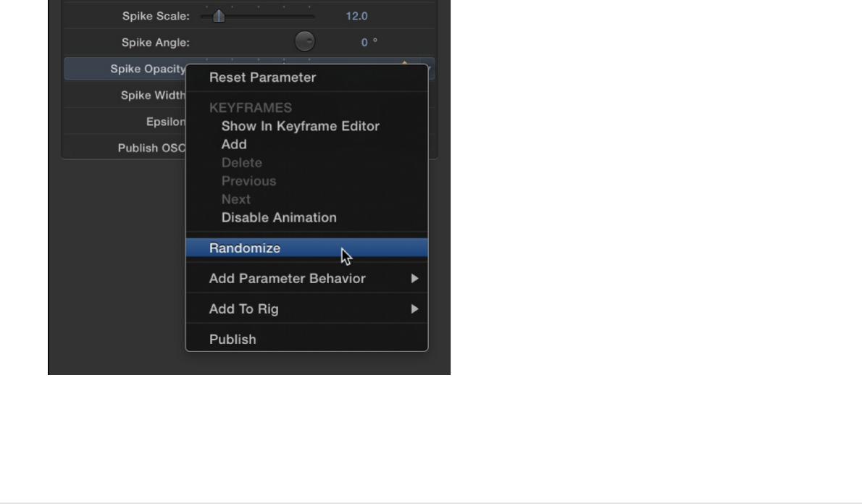Click the Spike Width parameter label

[x=153, y=95]
